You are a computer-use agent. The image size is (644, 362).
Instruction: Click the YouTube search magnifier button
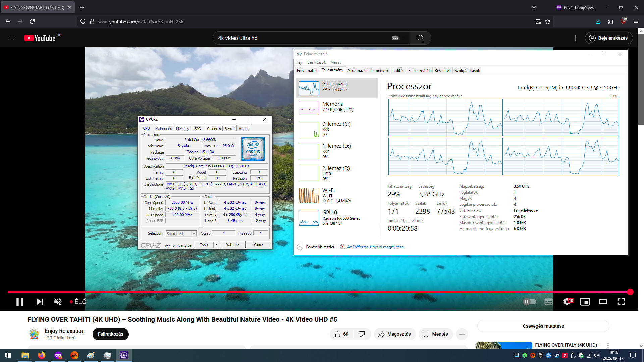(420, 38)
